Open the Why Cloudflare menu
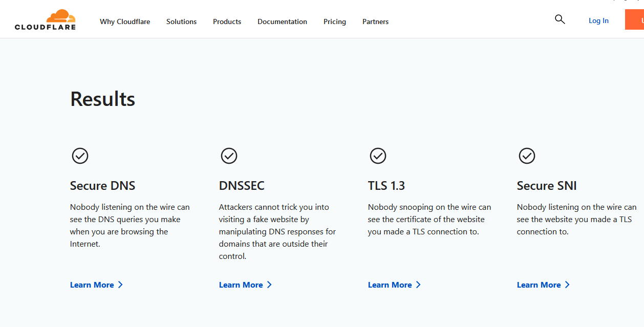The image size is (644, 327). pos(125,21)
